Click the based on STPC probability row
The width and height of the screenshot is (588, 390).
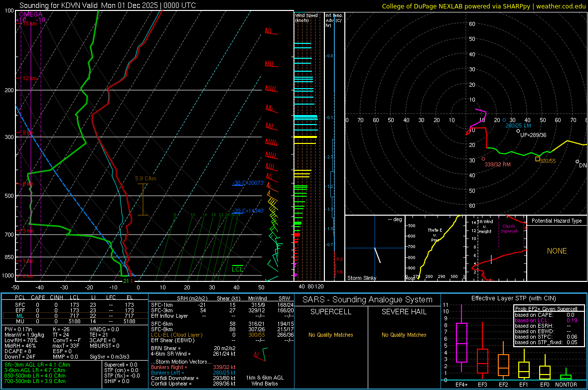click(x=546, y=337)
